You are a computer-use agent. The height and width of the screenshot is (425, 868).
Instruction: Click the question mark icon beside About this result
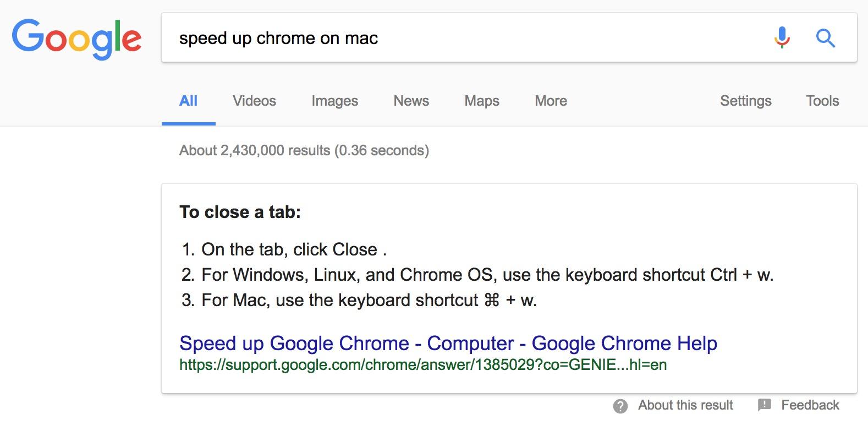pyautogui.click(x=620, y=406)
